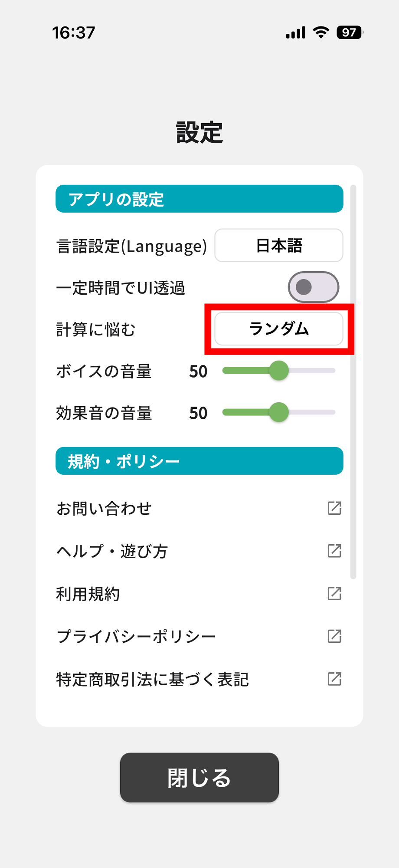Select the 規約・ポリシー section header
399x868 pixels.
coord(199,461)
